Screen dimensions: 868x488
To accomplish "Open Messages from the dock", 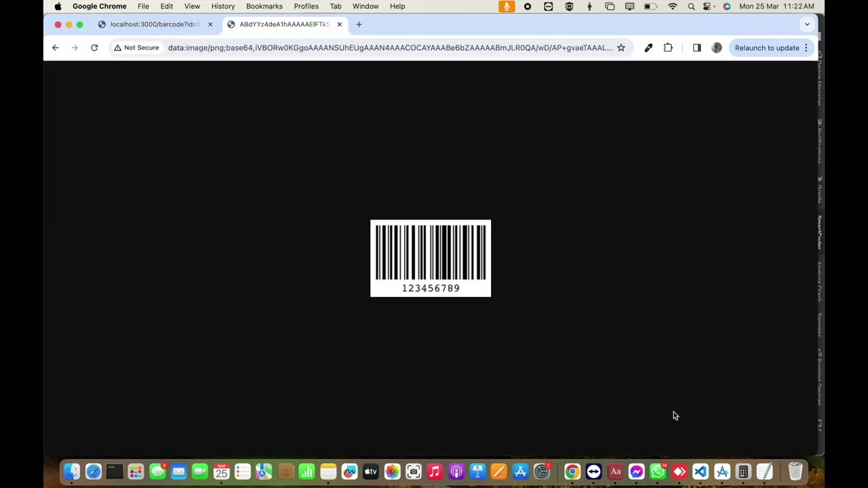I will [157, 472].
